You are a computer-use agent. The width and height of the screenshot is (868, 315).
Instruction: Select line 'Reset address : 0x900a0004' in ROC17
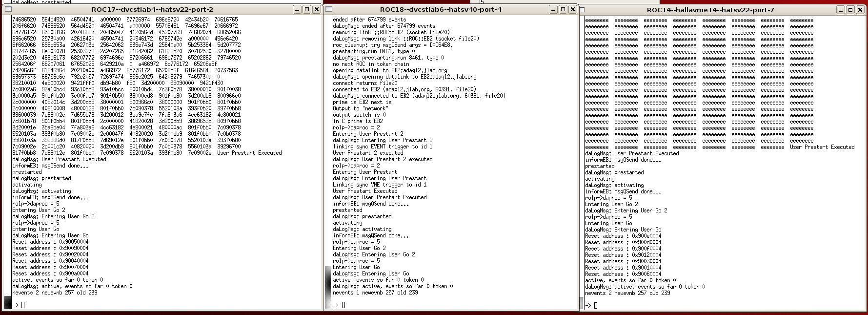tap(50, 273)
